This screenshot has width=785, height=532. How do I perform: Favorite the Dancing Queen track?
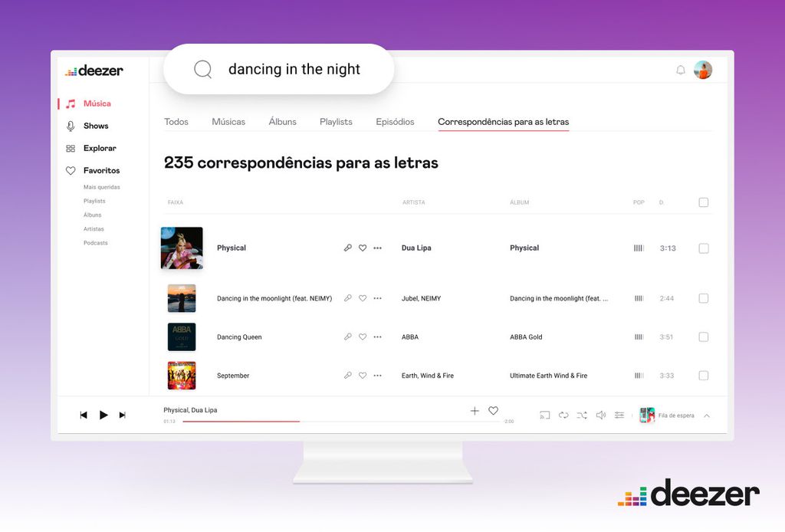[x=363, y=337]
